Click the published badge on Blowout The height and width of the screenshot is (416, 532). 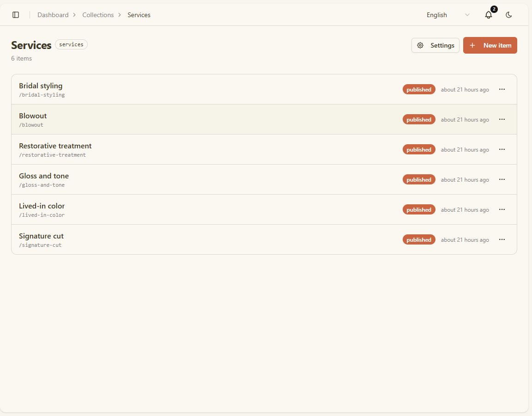pyautogui.click(x=419, y=120)
